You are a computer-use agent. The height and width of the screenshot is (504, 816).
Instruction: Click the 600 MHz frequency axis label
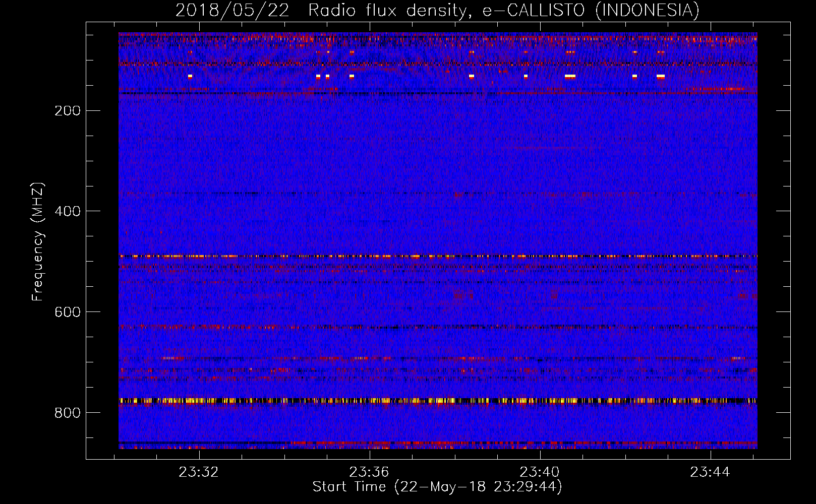point(68,312)
